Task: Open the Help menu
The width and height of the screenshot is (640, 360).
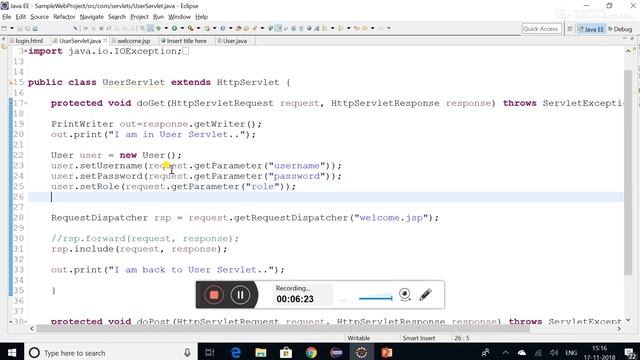Action: pos(201,17)
